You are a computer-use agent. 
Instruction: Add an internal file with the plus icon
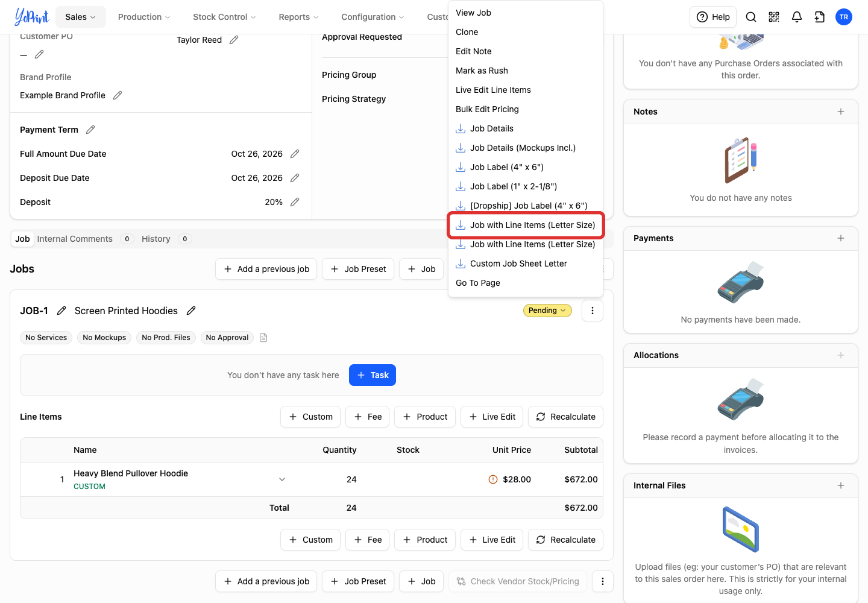click(x=841, y=485)
